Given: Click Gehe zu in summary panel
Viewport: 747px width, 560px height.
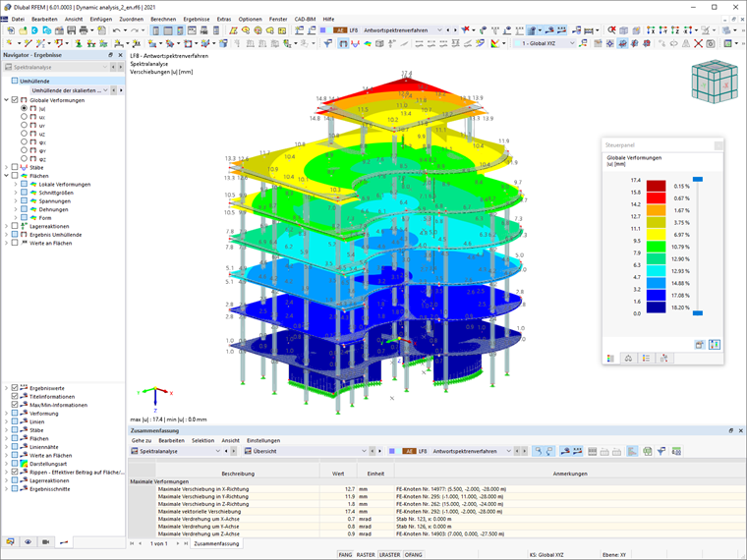Looking at the screenshot, I should click(141, 440).
